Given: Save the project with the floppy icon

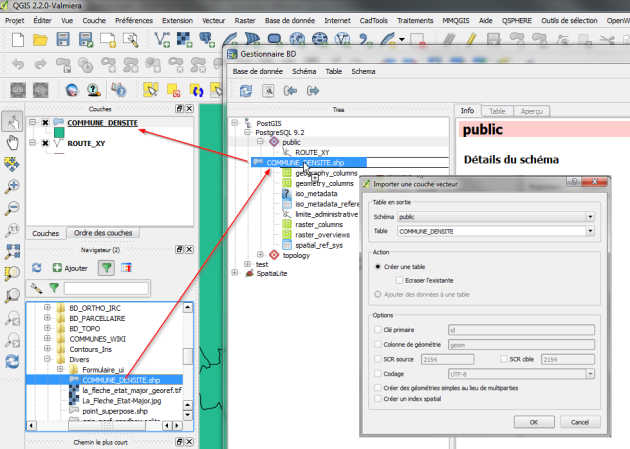Looking at the screenshot, I should click(x=63, y=39).
